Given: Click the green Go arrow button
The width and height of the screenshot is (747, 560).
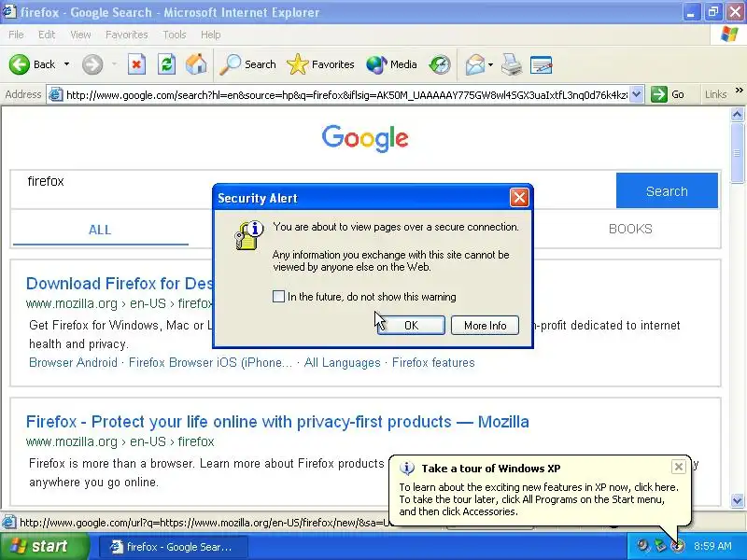Looking at the screenshot, I should (659, 94).
